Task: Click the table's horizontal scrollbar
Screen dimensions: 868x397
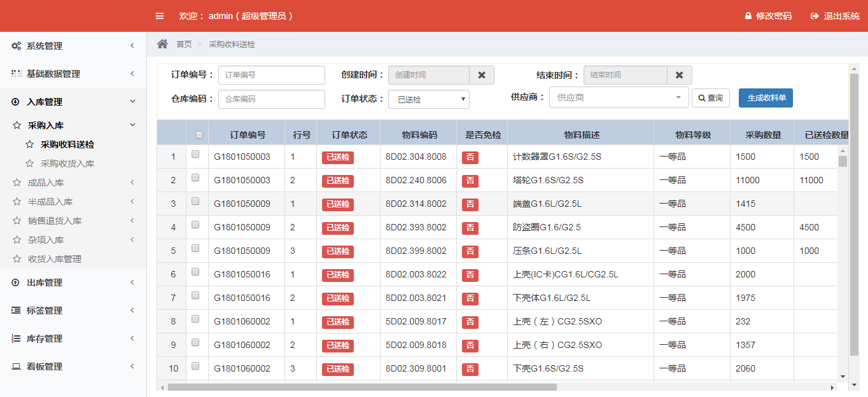Action: coord(362,387)
